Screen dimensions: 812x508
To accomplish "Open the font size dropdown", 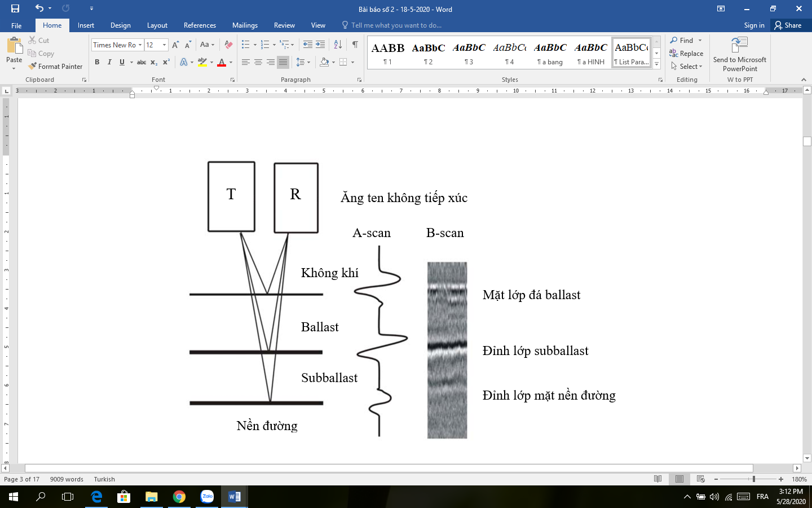I will 164,45.
